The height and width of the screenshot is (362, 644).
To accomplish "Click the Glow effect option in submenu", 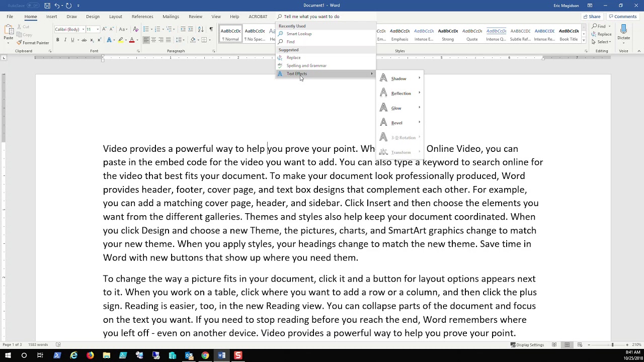I will point(400,108).
